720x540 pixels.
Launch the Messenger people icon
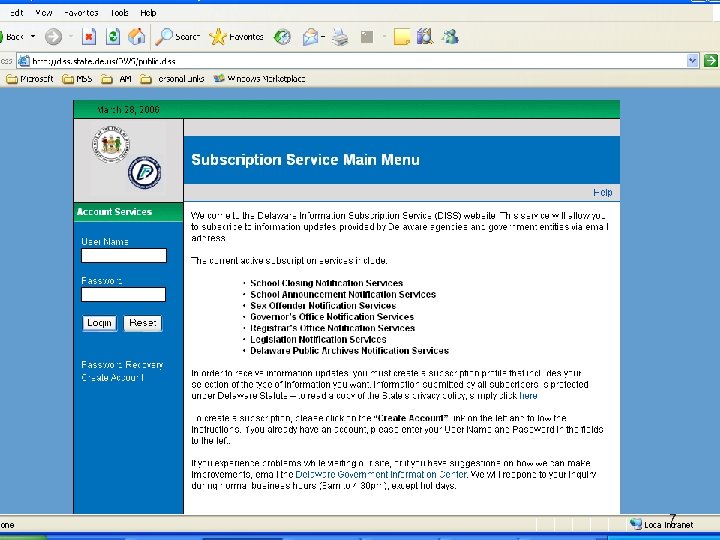(x=450, y=36)
